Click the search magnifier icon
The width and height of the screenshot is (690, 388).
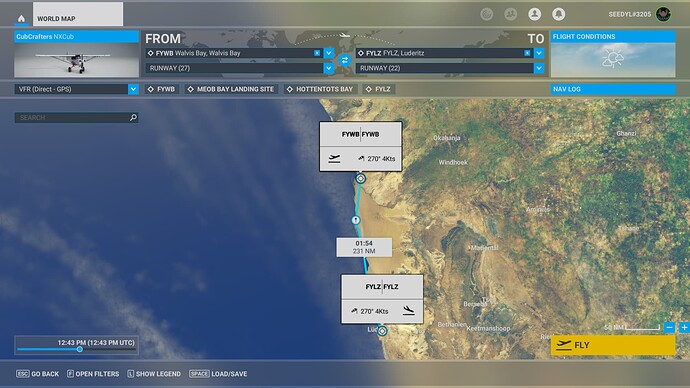point(133,117)
